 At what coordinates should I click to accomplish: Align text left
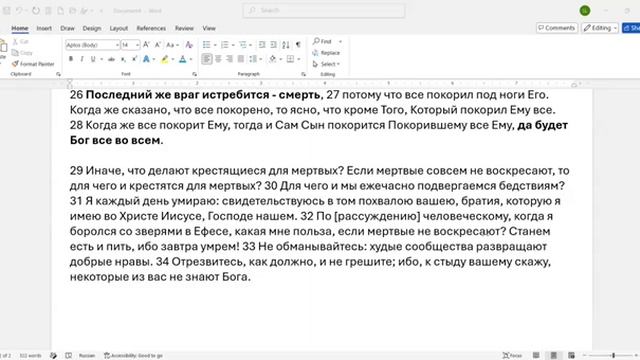[207, 59]
